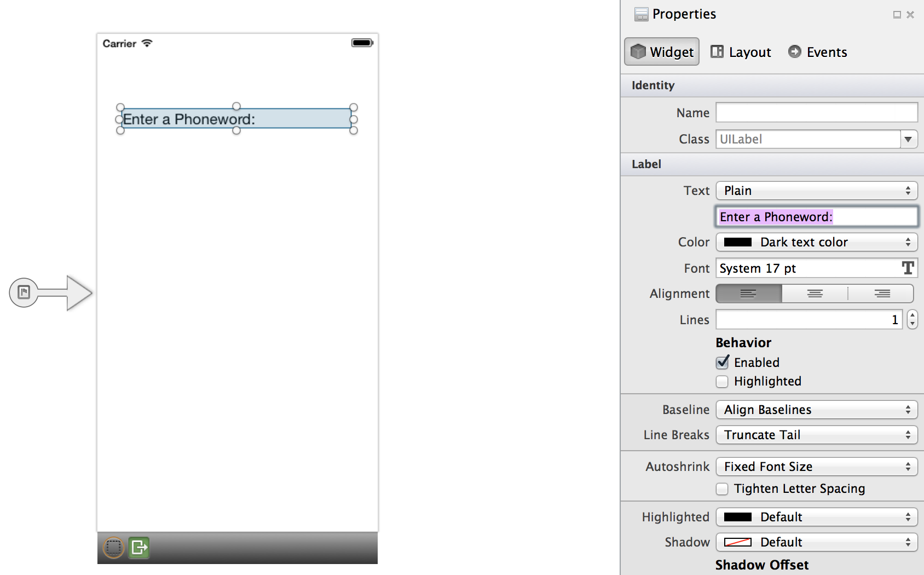Open font picker via the T icon
This screenshot has width=924, height=575.
(908, 268)
